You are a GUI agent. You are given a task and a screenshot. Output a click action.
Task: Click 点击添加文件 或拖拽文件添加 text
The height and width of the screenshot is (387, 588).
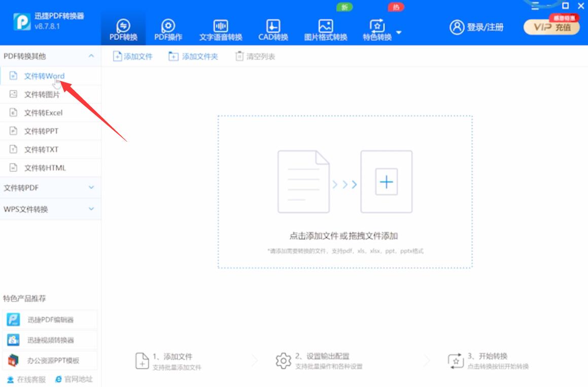(343, 236)
